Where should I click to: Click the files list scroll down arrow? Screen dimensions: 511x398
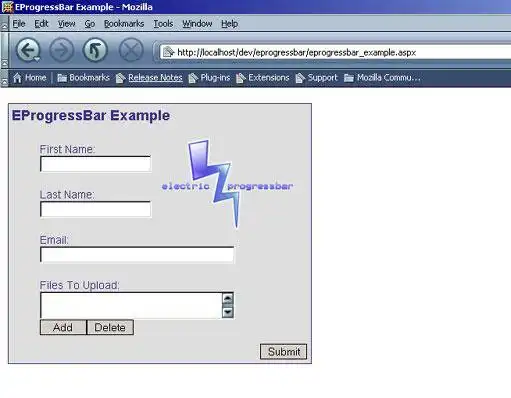(x=228, y=312)
